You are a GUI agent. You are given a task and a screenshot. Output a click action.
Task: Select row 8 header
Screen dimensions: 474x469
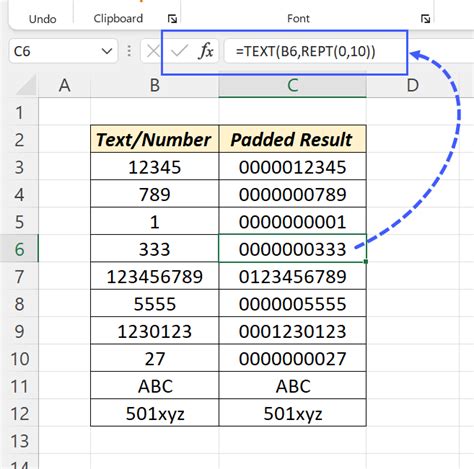pos(19,304)
